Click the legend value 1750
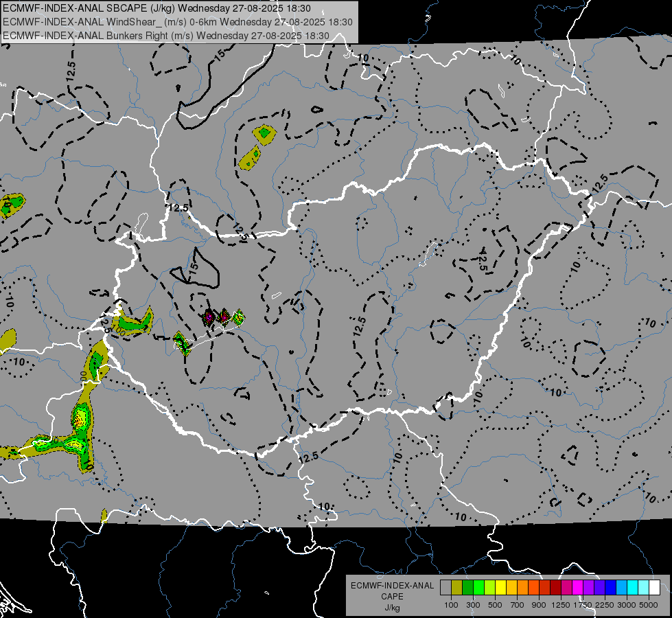The height and width of the screenshot is (618, 672). [x=583, y=605]
